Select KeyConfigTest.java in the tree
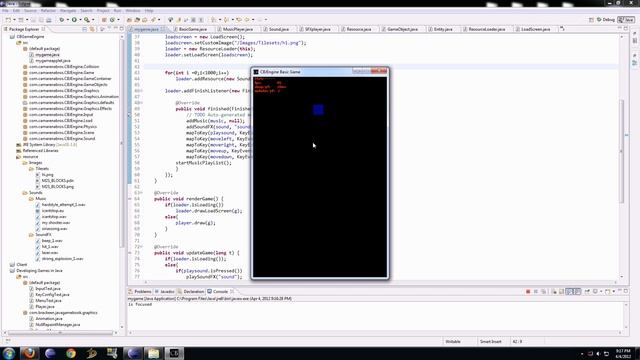640x360 pixels. [x=52, y=295]
